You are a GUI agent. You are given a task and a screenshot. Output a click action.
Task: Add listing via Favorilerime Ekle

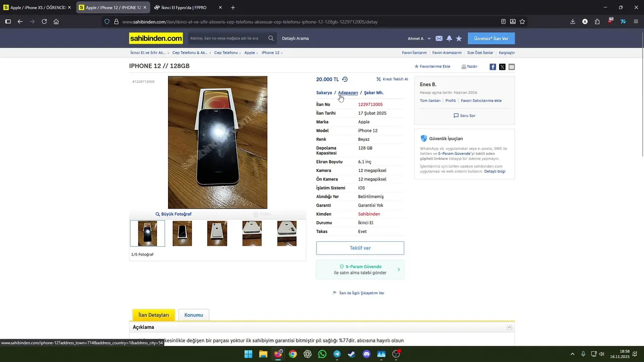tap(432, 66)
